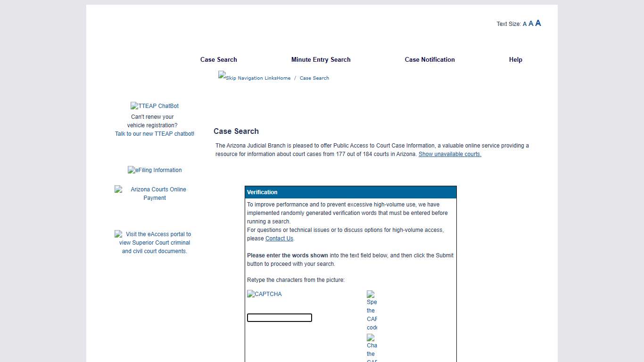Open the TTEAP ChatBot

pos(155,106)
